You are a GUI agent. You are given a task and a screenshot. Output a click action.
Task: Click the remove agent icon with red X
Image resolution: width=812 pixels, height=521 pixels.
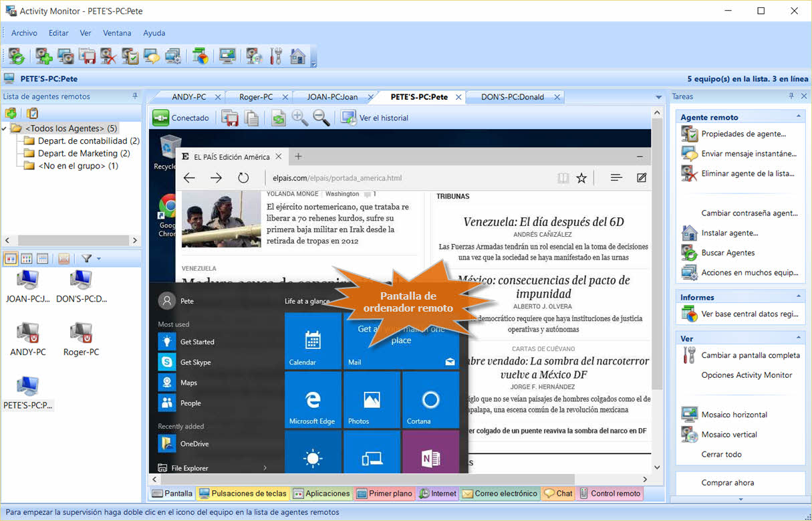[x=108, y=56]
